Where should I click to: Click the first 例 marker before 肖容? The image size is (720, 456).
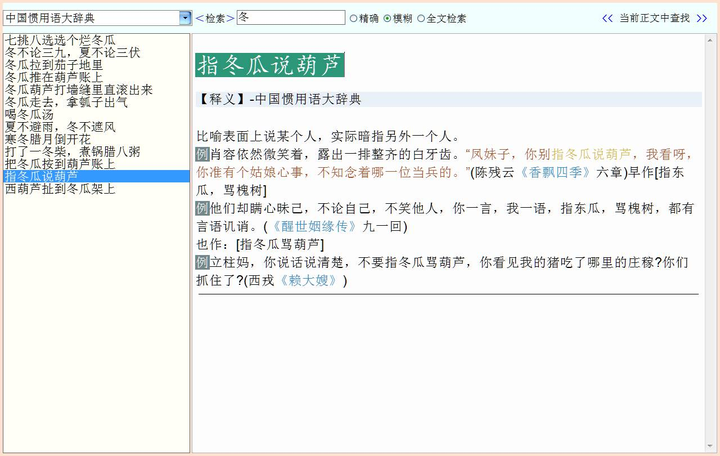coord(202,154)
